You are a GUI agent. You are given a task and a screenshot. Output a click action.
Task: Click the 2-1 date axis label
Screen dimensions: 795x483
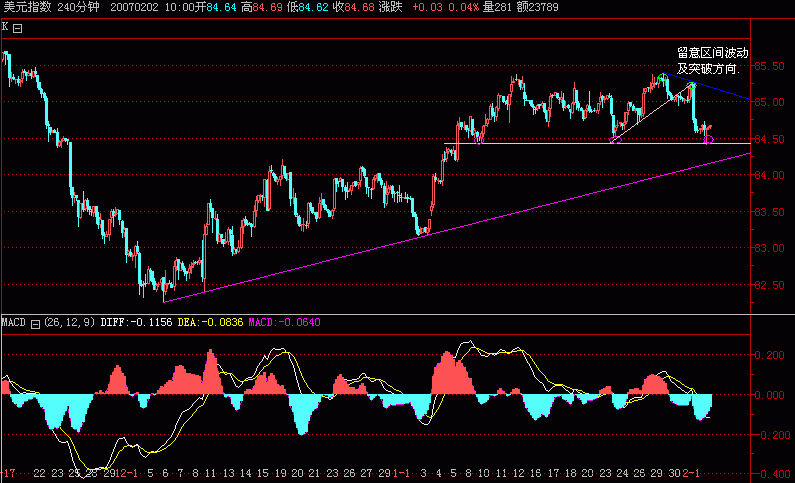coord(691,473)
